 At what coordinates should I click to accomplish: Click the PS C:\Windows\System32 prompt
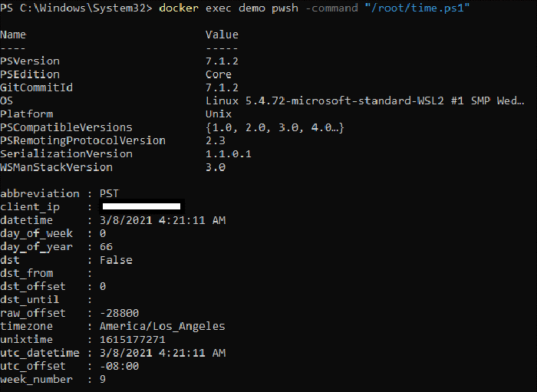[x=75, y=8]
